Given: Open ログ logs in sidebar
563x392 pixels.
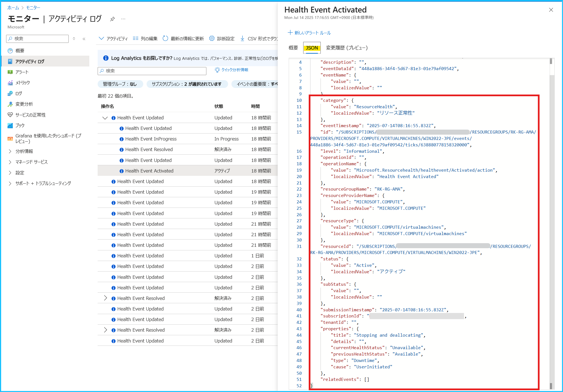Looking at the screenshot, I should [19, 93].
